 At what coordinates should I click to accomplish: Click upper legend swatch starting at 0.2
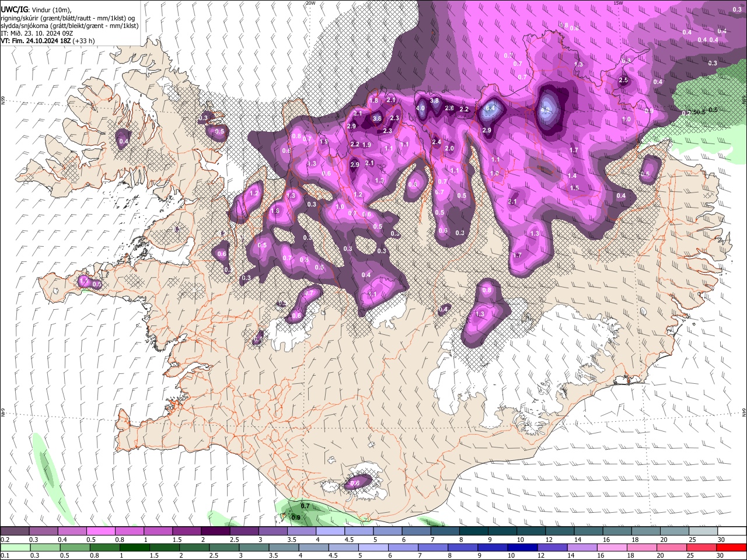15,531
